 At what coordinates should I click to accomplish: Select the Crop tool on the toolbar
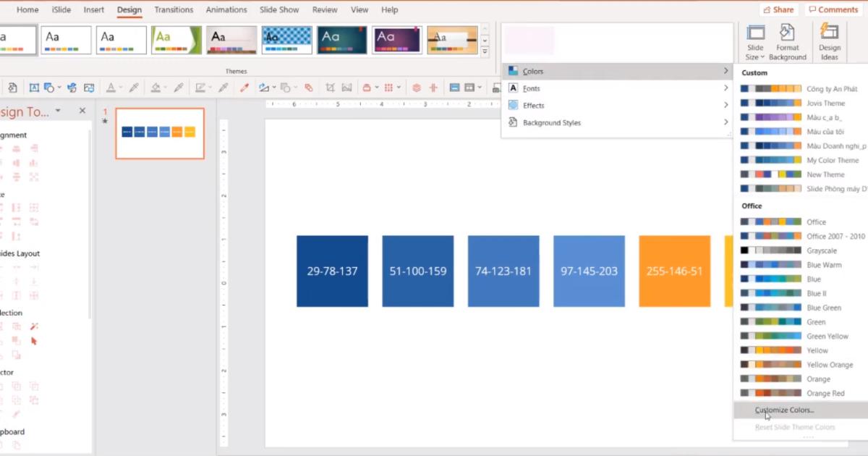coord(331,87)
